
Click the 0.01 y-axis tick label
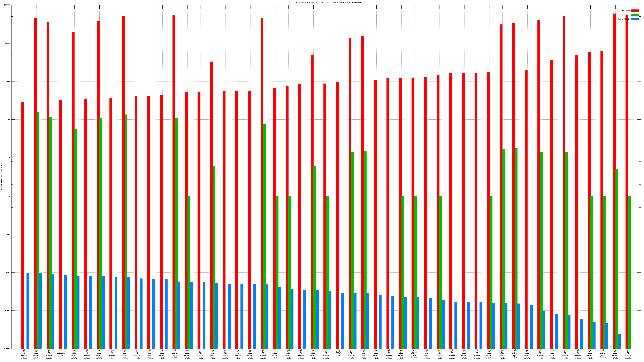[8, 272]
